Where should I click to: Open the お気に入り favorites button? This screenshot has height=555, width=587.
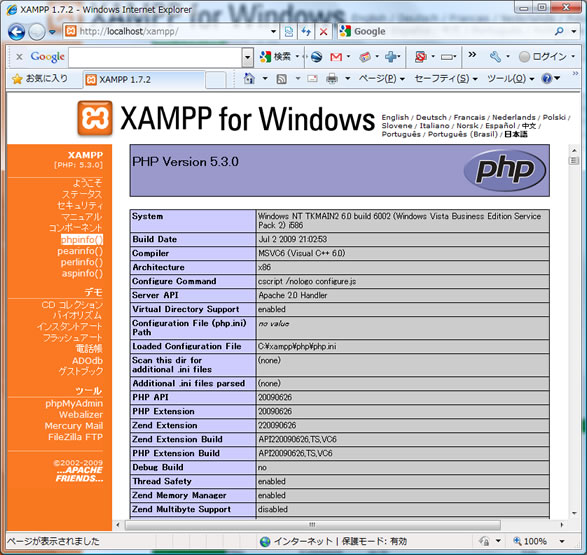tap(40, 79)
